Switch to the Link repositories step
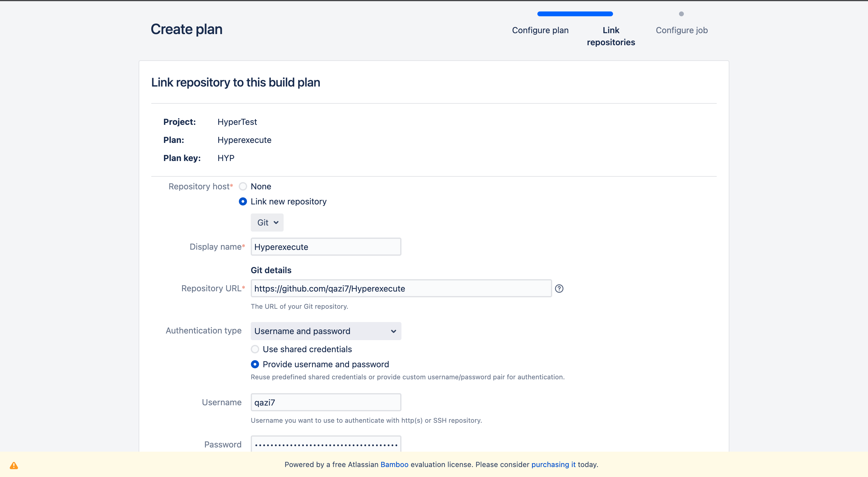The image size is (868, 477). click(611, 36)
